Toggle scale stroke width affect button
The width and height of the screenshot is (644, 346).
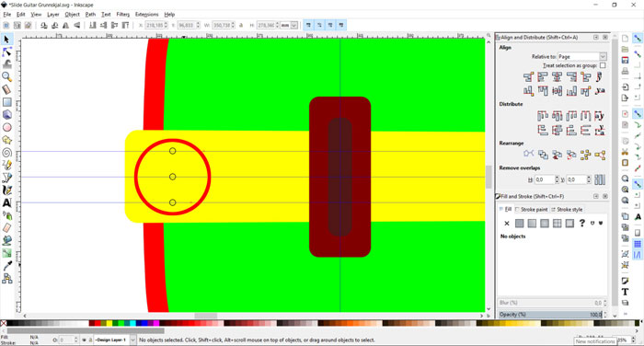[x=308, y=26]
